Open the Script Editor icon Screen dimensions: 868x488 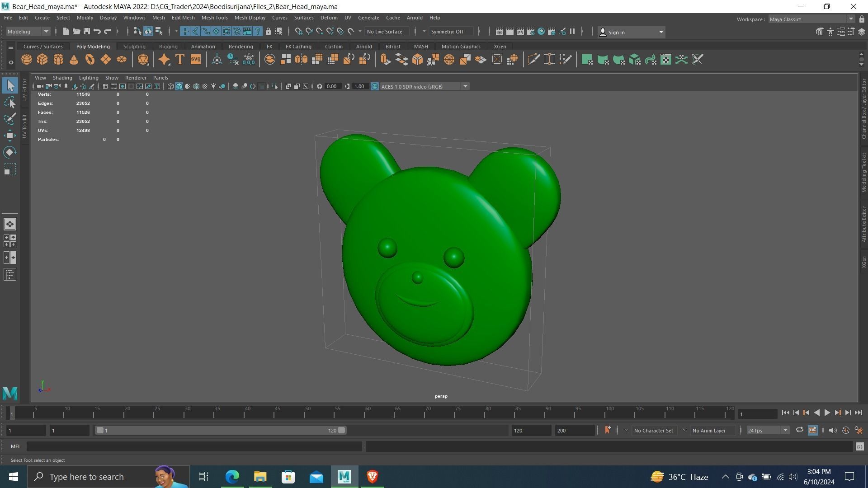pyautogui.click(x=859, y=447)
